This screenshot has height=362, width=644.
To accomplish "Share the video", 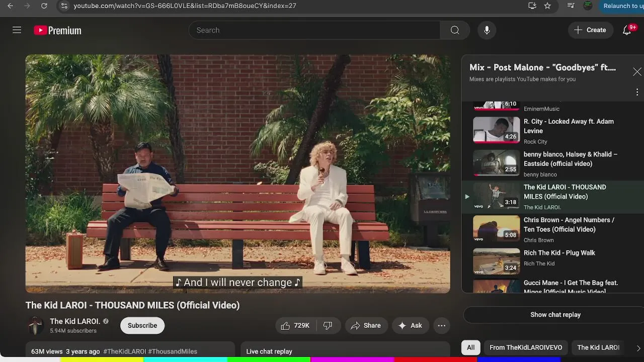I will pyautogui.click(x=366, y=326).
